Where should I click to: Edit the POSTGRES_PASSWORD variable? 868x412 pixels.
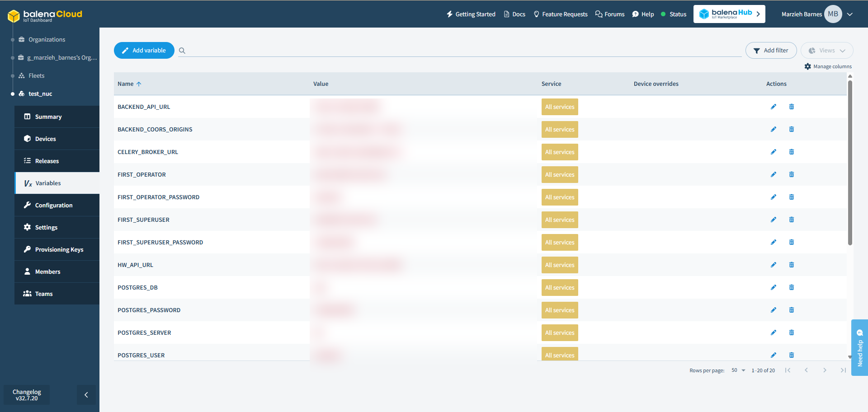tap(774, 310)
